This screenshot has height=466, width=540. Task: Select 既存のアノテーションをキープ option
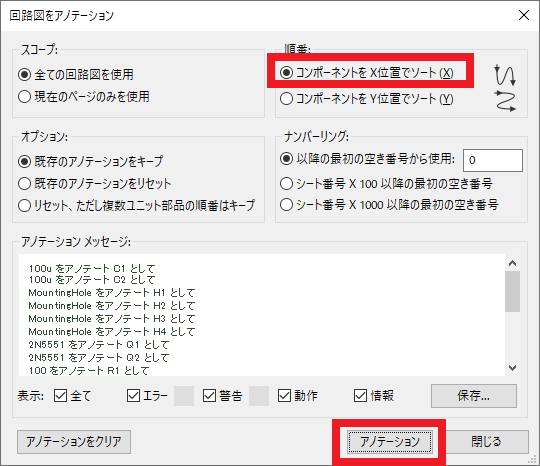click(91, 162)
